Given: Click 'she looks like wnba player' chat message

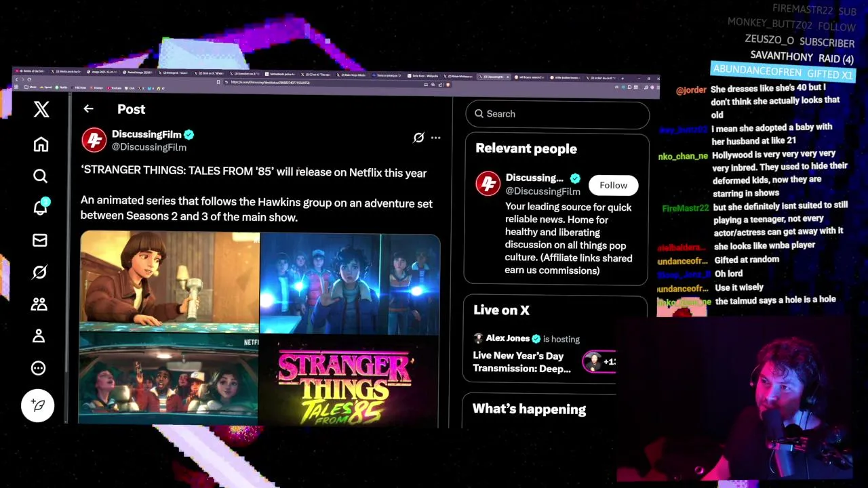Looking at the screenshot, I should pos(764,245).
